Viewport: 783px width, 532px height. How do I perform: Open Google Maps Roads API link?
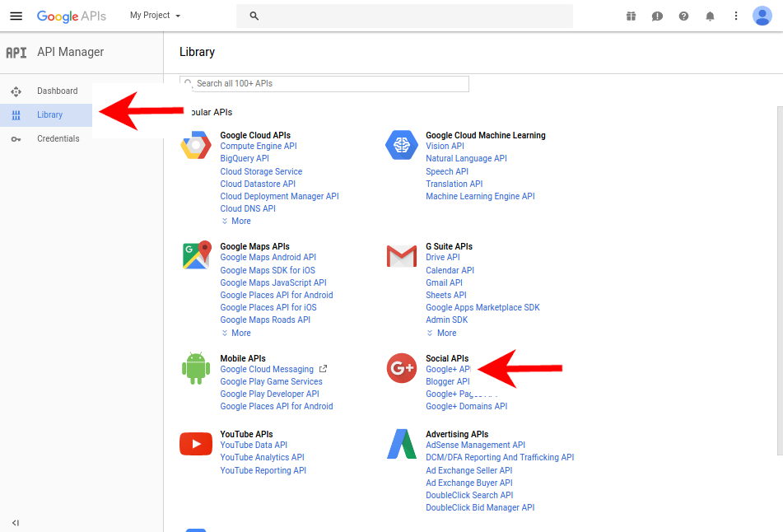point(265,320)
